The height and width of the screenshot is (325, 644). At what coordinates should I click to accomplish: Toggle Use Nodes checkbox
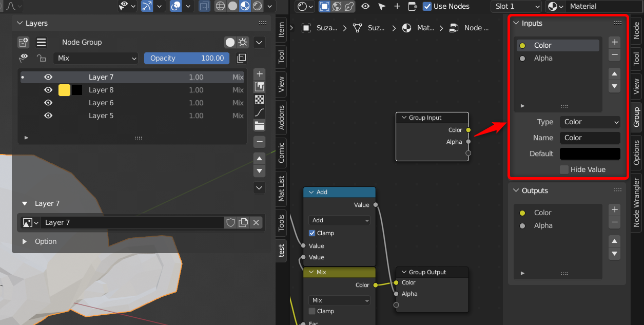point(427,6)
